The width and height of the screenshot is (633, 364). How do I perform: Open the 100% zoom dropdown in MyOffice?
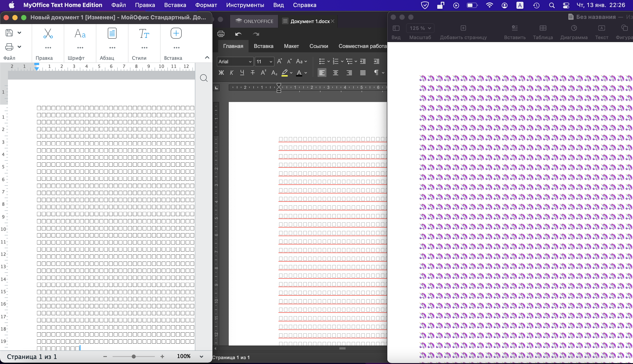201,357
